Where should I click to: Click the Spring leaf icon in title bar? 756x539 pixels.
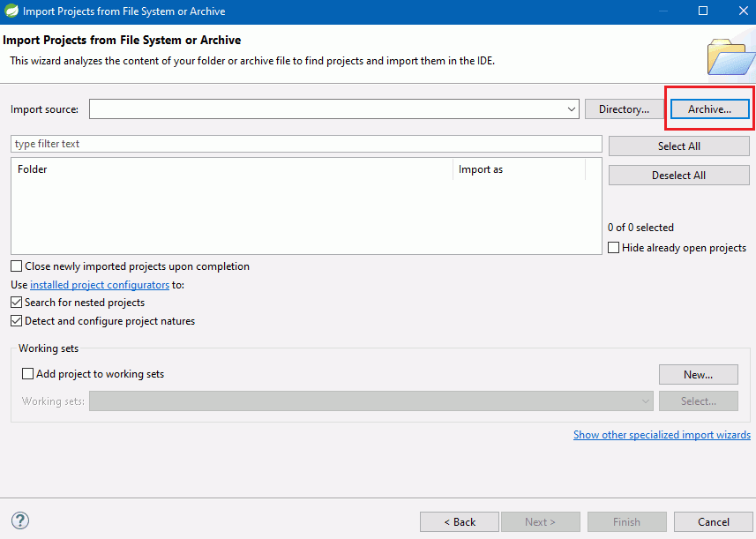click(11, 11)
